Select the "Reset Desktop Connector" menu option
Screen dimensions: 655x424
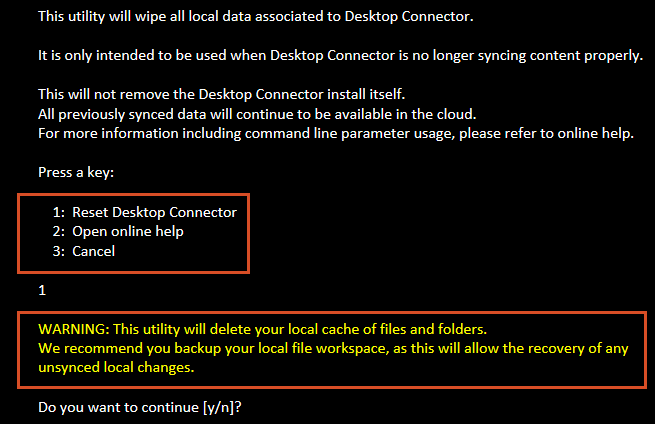click(x=154, y=212)
